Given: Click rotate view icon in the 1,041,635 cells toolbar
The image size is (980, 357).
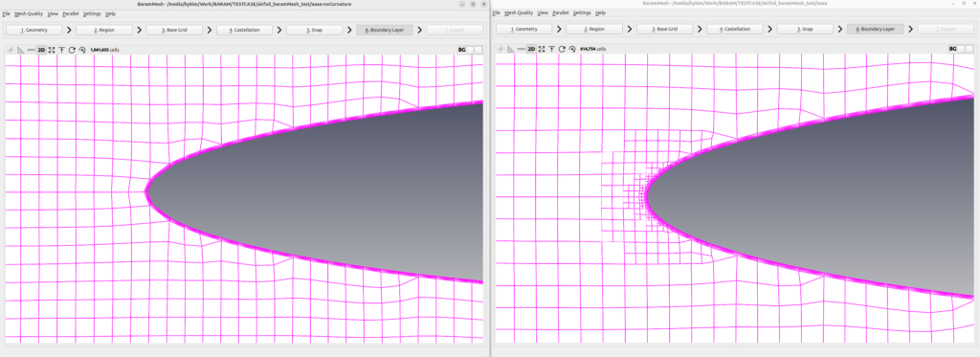Looking at the screenshot, I should [72, 50].
